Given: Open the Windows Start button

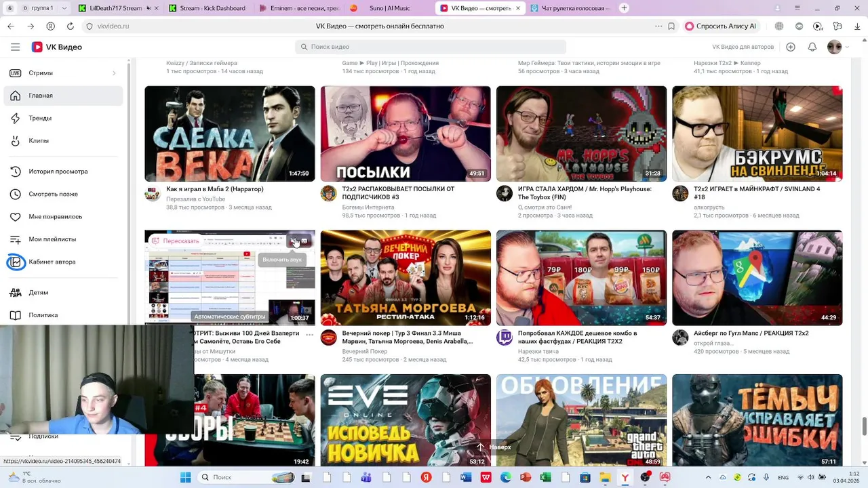Looking at the screenshot, I should coord(185,477).
